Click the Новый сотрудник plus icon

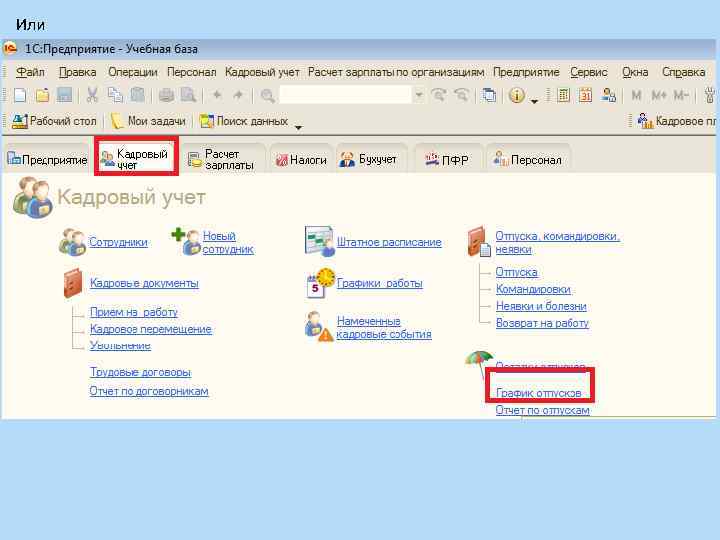(x=186, y=242)
